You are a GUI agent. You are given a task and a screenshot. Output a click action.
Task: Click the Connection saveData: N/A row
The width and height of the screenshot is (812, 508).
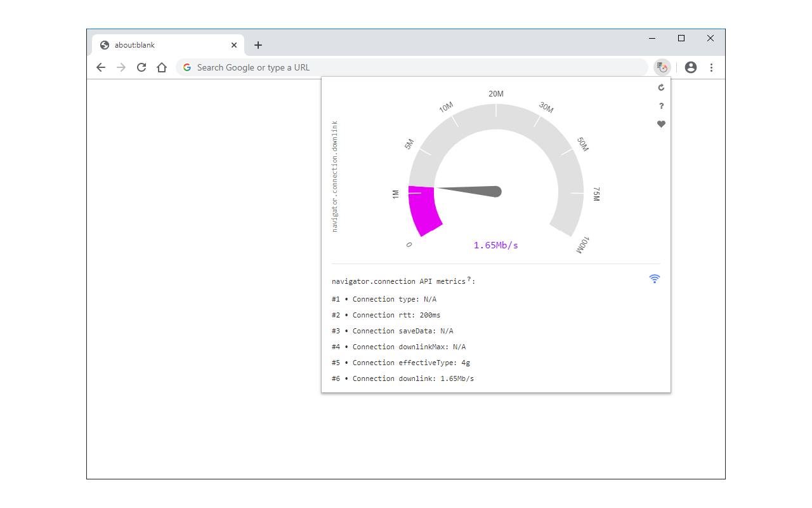point(392,331)
